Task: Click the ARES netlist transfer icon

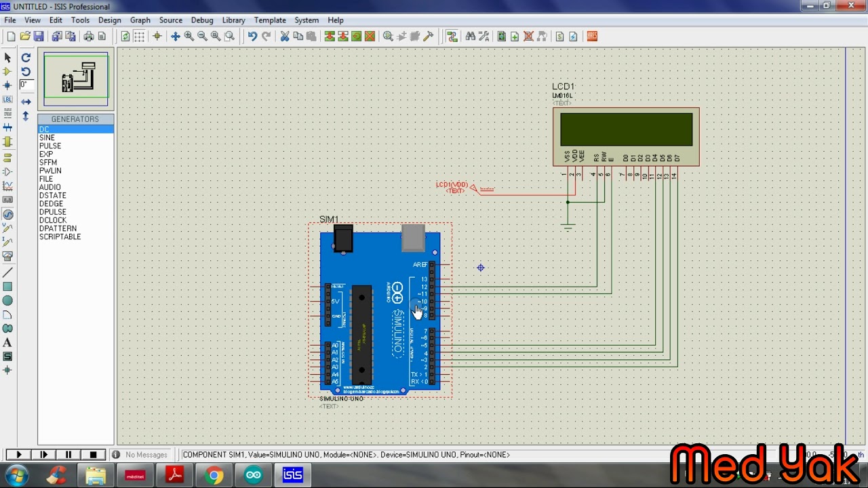Action: (592, 37)
